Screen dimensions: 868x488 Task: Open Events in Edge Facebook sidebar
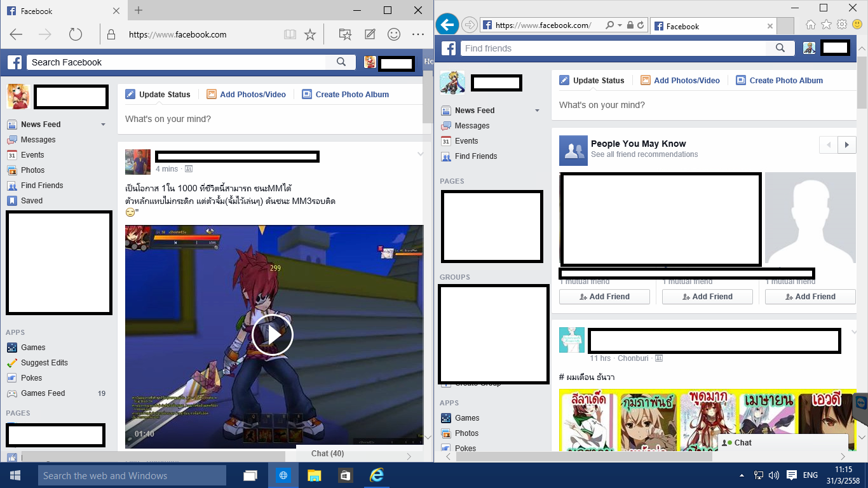point(32,155)
